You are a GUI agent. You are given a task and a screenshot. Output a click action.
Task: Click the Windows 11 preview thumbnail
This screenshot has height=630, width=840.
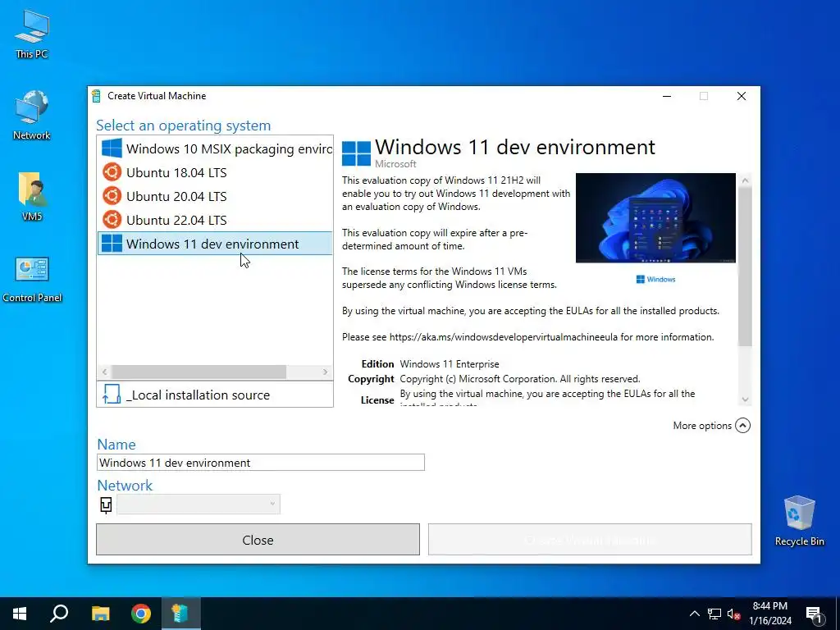pos(655,218)
